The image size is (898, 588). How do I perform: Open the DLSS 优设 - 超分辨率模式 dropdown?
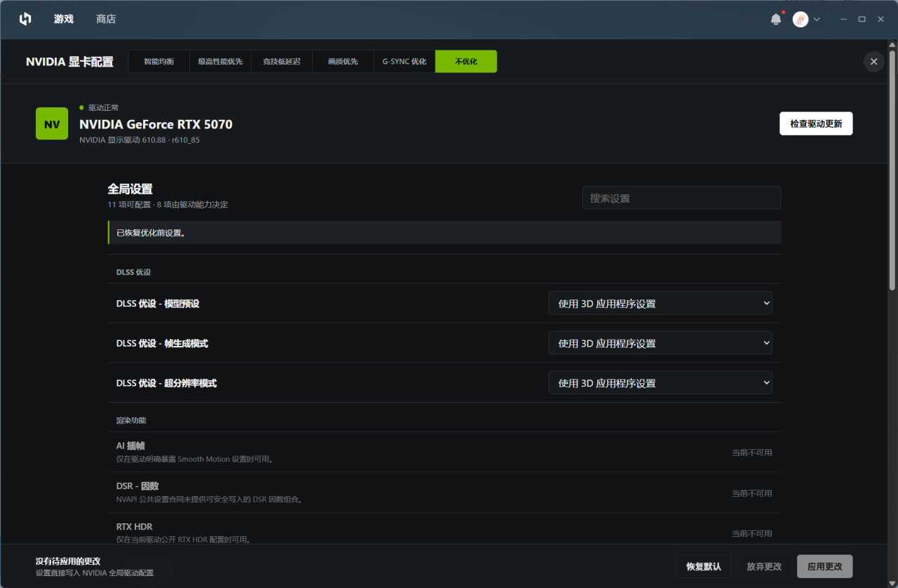(x=660, y=383)
